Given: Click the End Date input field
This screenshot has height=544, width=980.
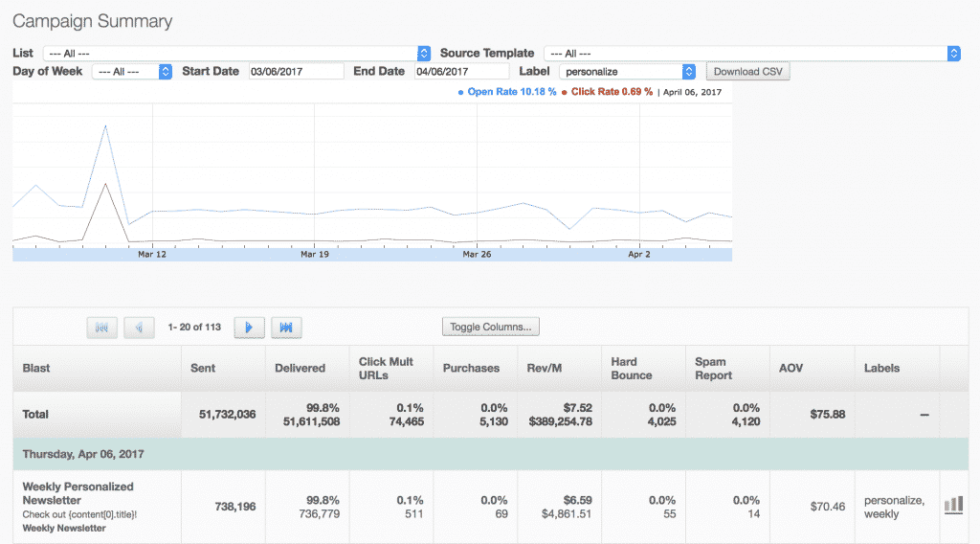Looking at the screenshot, I should tap(461, 72).
